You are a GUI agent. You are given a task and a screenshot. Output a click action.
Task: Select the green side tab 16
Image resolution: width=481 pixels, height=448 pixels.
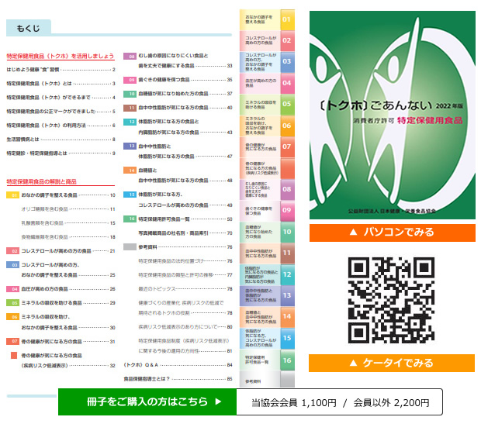pos(267,360)
